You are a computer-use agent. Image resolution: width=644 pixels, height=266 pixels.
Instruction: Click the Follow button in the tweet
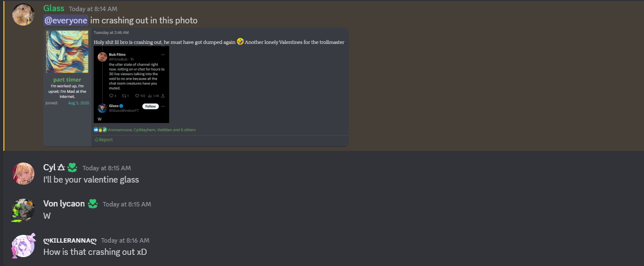151,106
